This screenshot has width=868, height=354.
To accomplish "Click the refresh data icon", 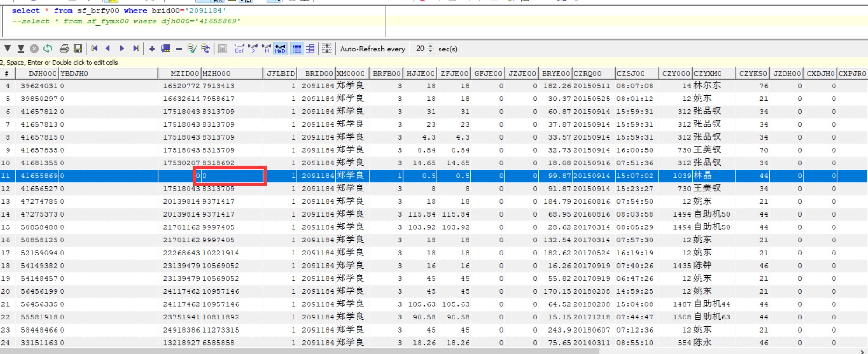I will tap(48, 49).
